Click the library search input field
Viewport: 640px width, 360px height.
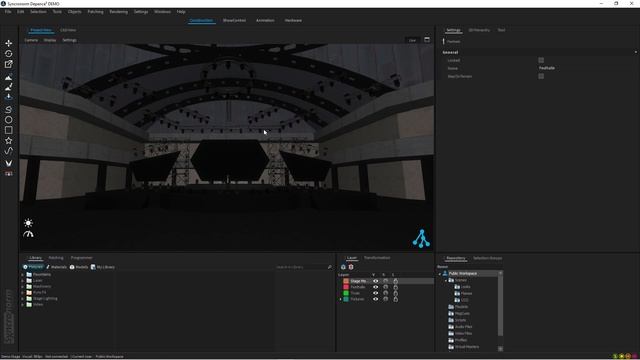[301, 267]
